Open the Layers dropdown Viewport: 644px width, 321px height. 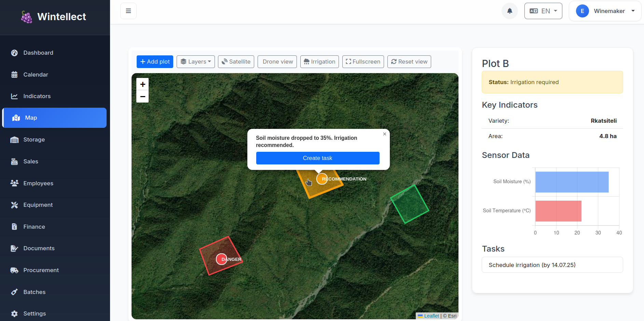[195, 62]
